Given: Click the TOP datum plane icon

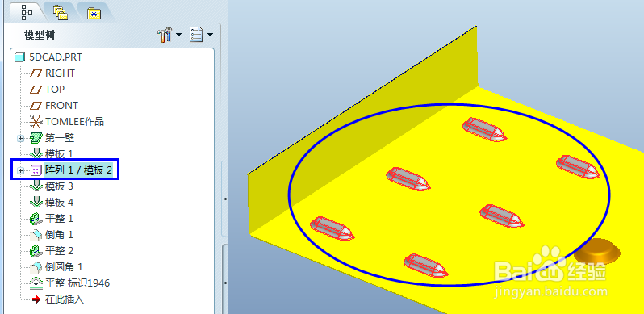Looking at the screenshot, I should click(x=36, y=90).
